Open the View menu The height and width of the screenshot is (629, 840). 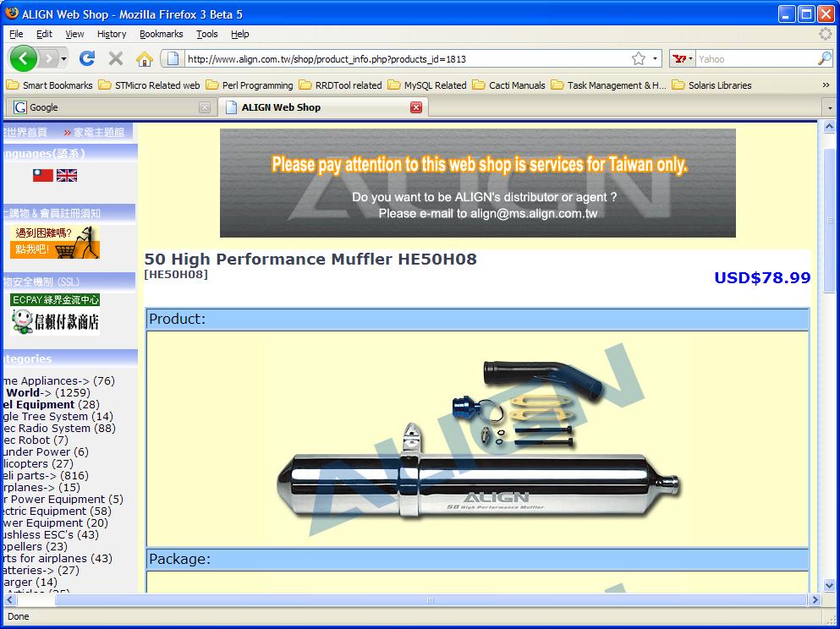[x=74, y=34]
